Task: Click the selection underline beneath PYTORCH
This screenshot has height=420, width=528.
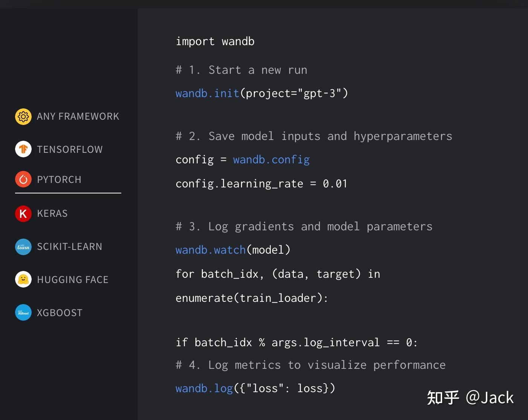Action: 68,193
